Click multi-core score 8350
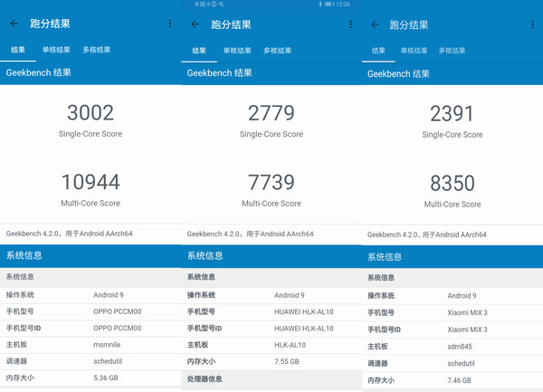Screen dimensions: 543x392 [x=452, y=183]
